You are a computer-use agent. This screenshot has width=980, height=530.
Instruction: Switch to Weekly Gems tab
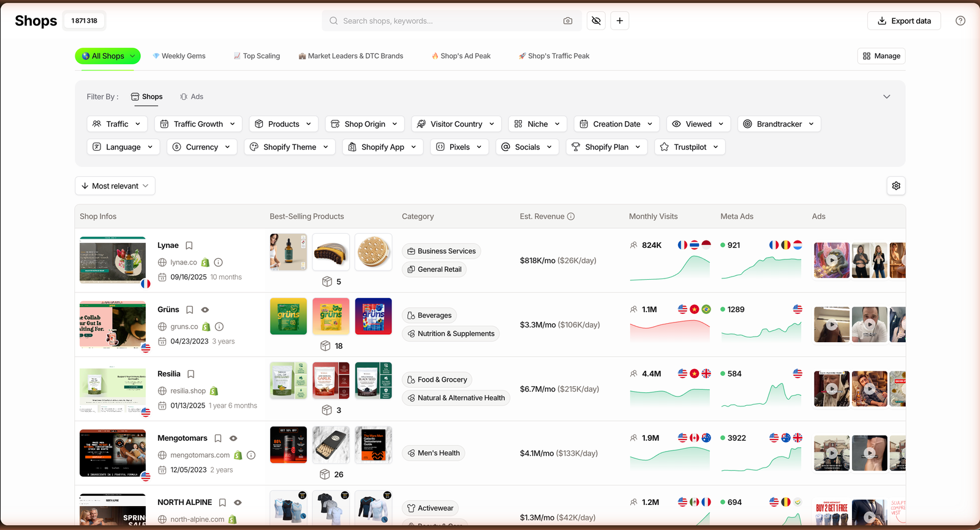click(179, 56)
